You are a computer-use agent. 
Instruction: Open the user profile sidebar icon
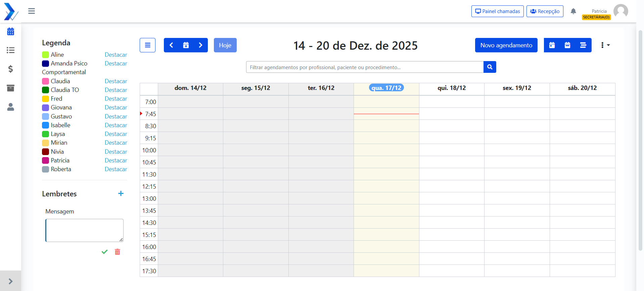[x=11, y=107]
